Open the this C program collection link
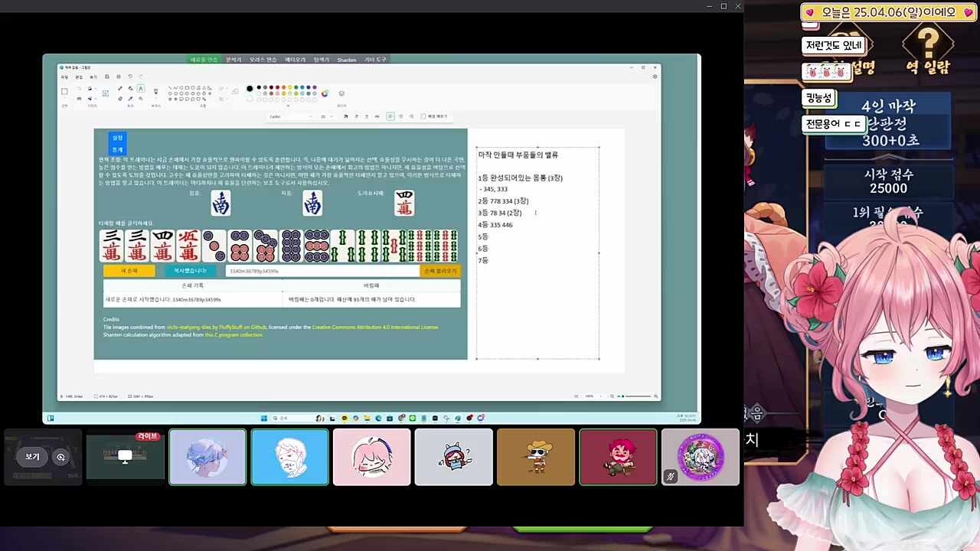Viewport: 980px width, 551px height. pyautogui.click(x=234, y=334)
